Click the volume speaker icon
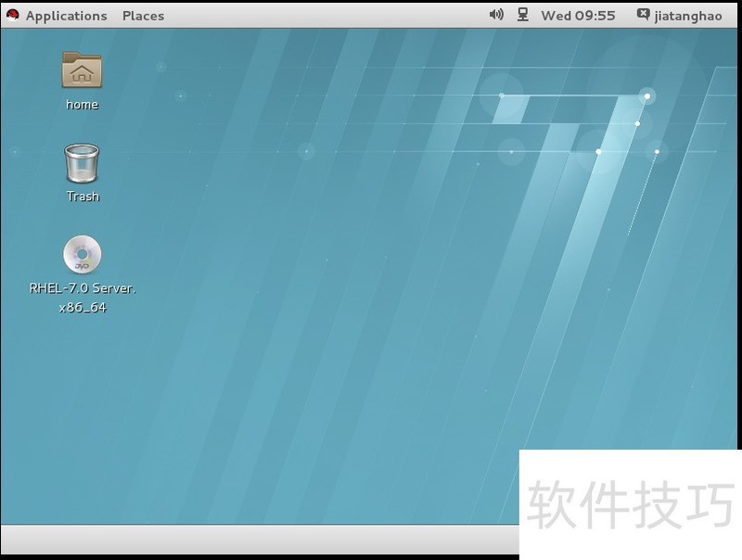The height and width of the screenshot is (560, 742). pos(496,15)
